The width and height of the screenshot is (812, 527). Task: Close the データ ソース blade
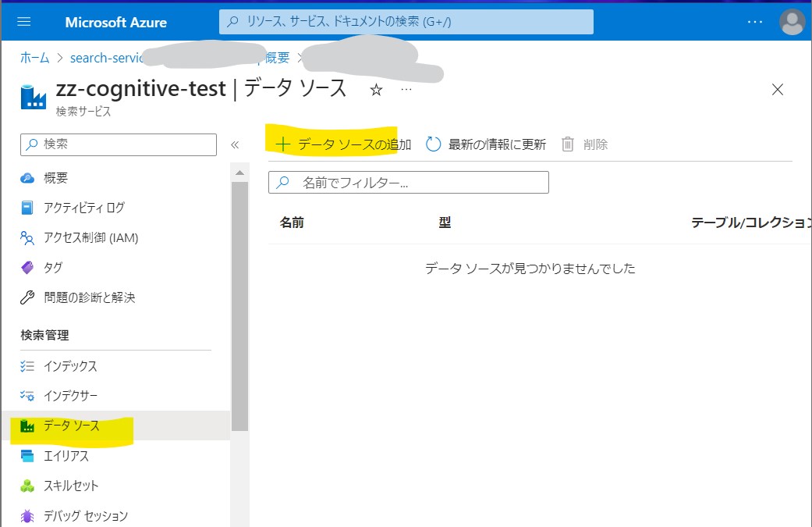click(x=778, y=90)
